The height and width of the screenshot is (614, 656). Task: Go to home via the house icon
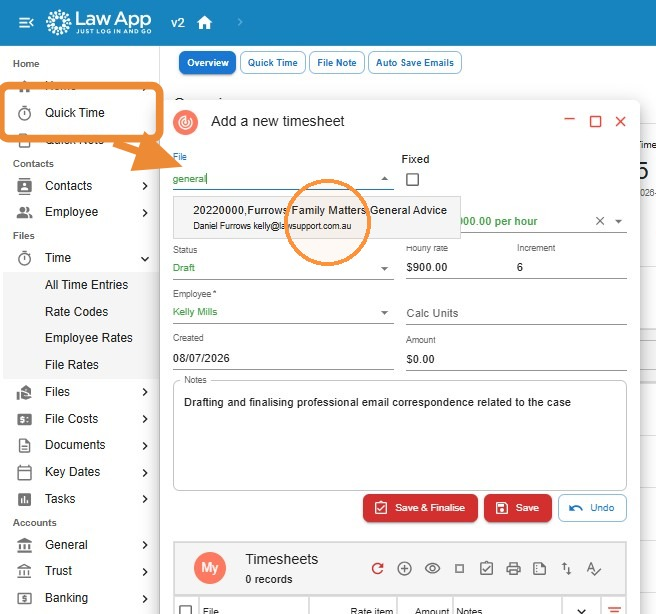[204, 22]
